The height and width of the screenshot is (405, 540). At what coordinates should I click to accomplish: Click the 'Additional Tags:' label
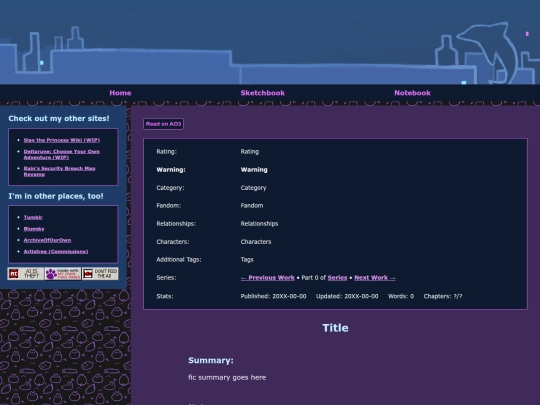pos(179,260)
